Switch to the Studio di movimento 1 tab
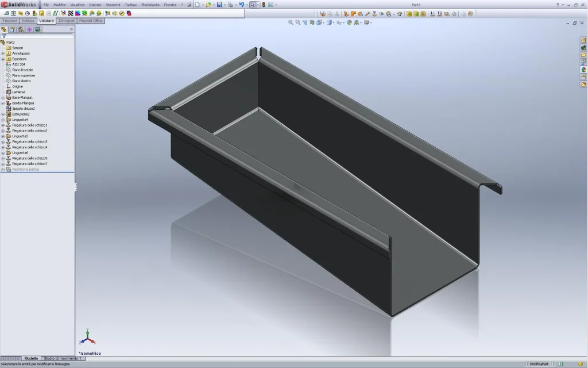The width and height of the screenshot is (588, 368). [x=63, y=359]
